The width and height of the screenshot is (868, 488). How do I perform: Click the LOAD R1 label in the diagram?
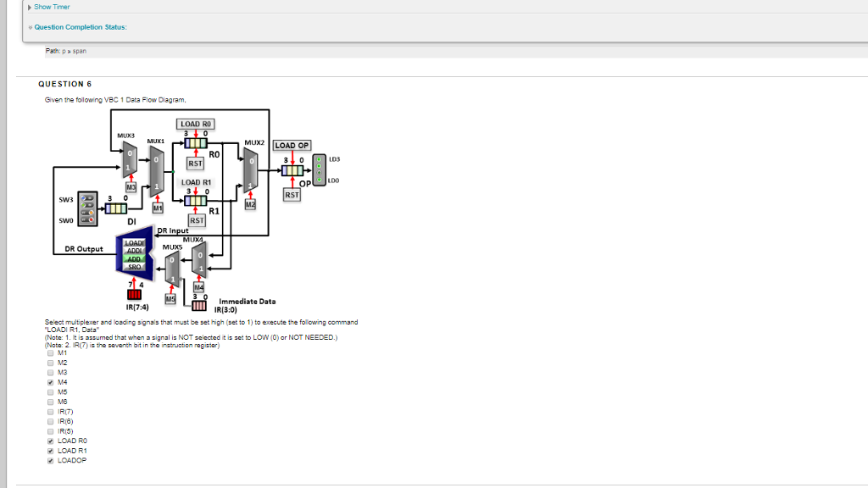coord(196,180)
